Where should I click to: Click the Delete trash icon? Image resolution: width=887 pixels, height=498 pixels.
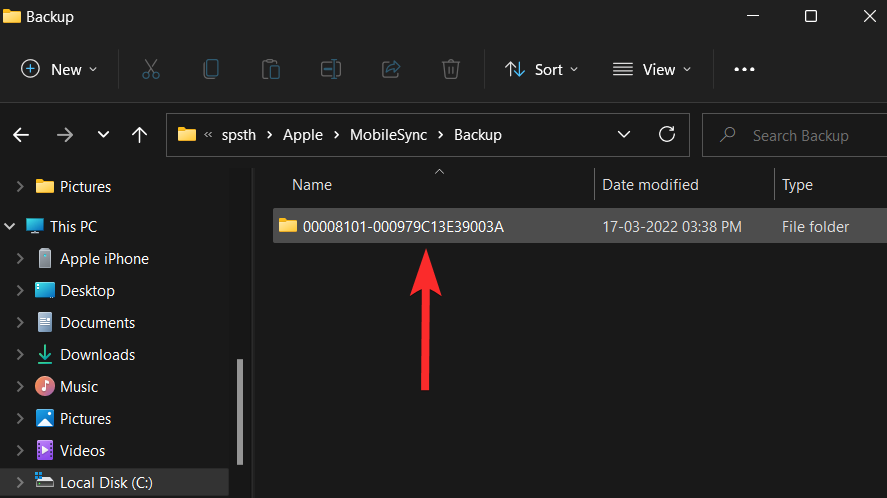point(451,69)
